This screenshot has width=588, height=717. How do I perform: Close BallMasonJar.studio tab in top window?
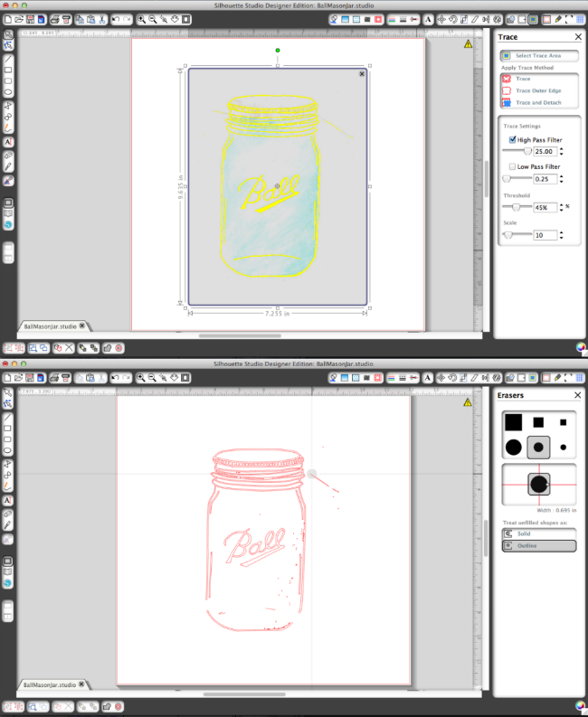(82, 325)
